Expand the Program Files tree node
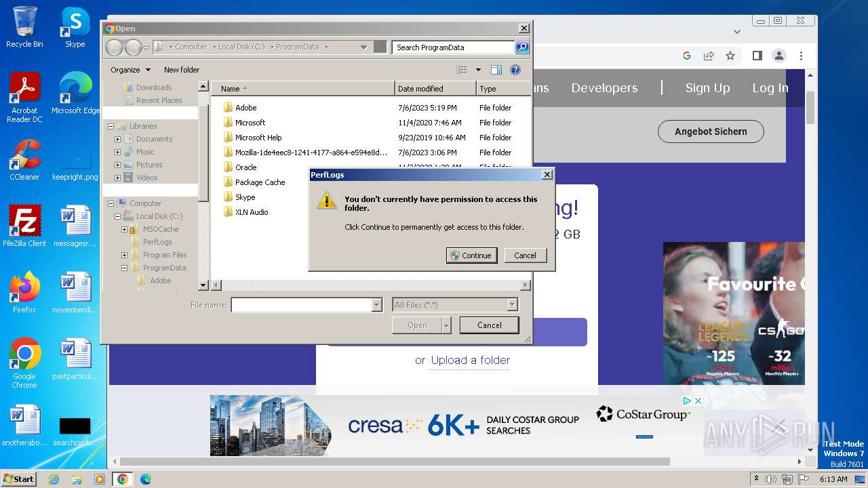The width and height of the screenshot is (868, 488). pyautogui.click(x=124, y=255)
